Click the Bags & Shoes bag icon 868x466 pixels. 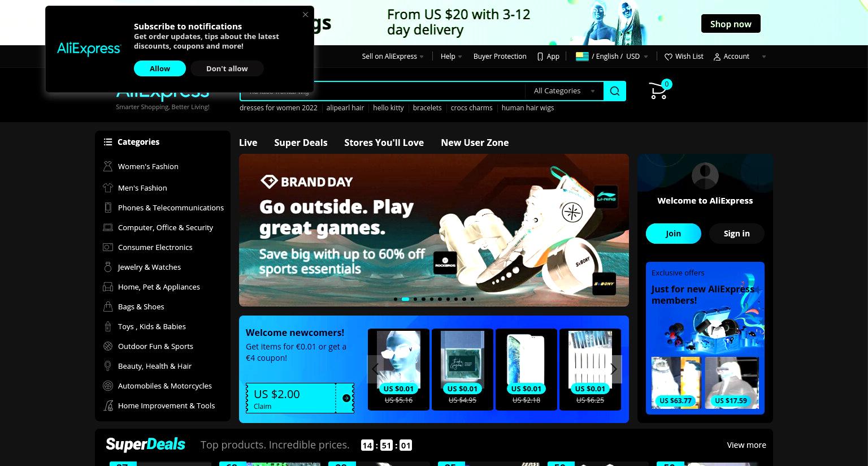click(108, 307)
